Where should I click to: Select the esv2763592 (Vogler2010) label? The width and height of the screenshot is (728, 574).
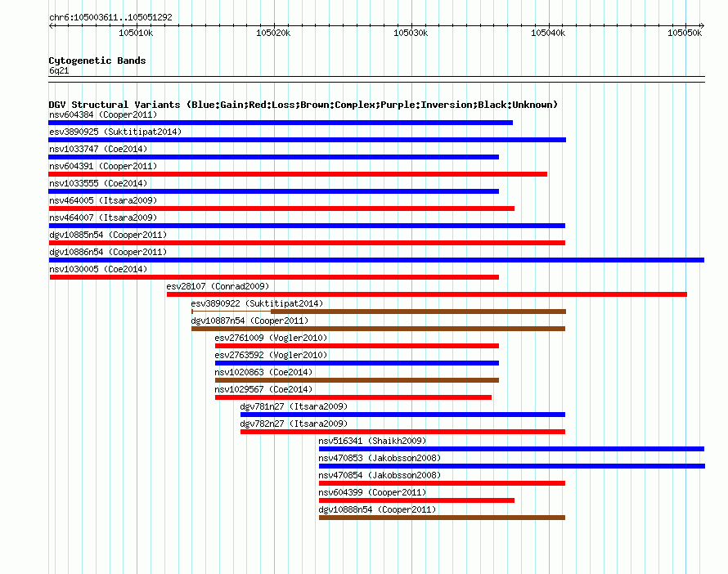pyautogui.click(x=271, y=355)
